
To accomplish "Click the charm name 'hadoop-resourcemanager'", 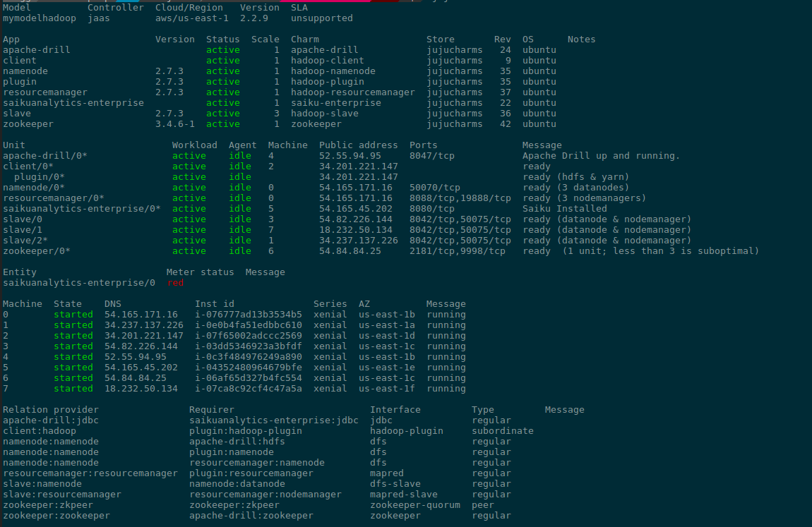I will coord(352,92).
